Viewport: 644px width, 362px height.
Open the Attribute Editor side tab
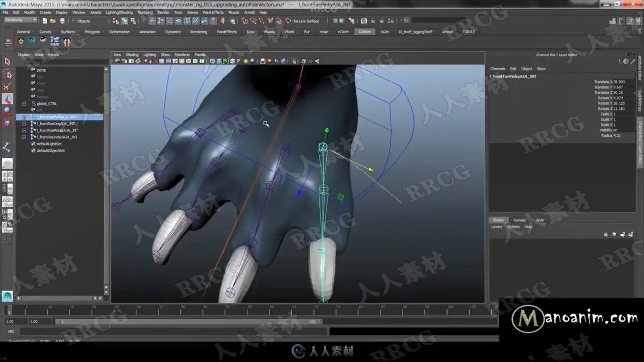640,69
